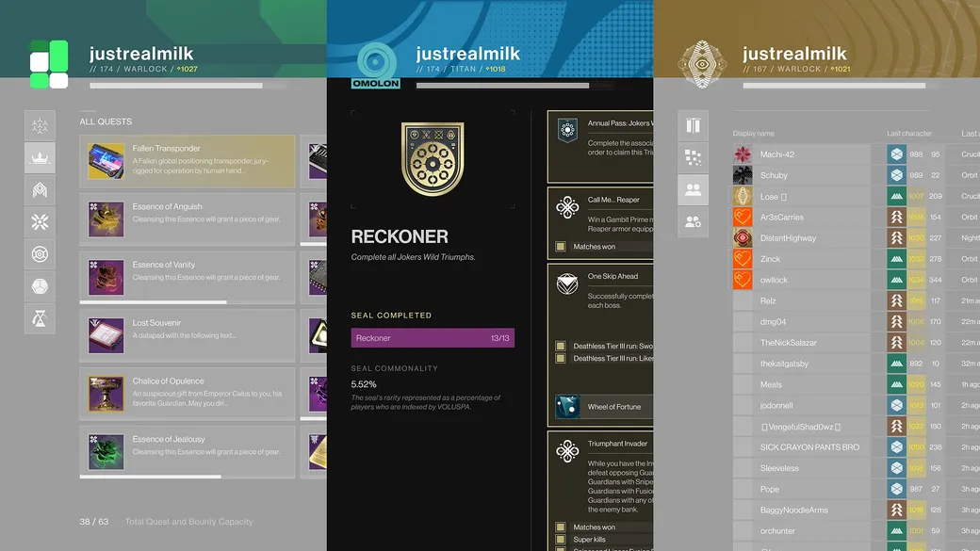
Task: Click the Chalice of Opulence item icon
Action: [106, 394]
